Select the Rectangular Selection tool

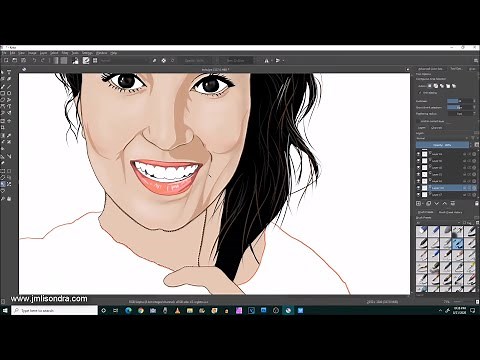[x=3, y=171]
